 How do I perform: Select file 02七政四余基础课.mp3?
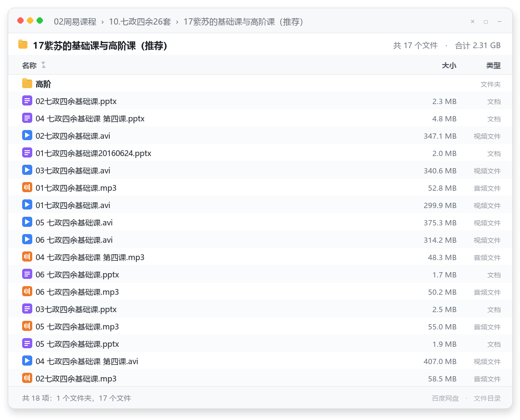(76, 379)
